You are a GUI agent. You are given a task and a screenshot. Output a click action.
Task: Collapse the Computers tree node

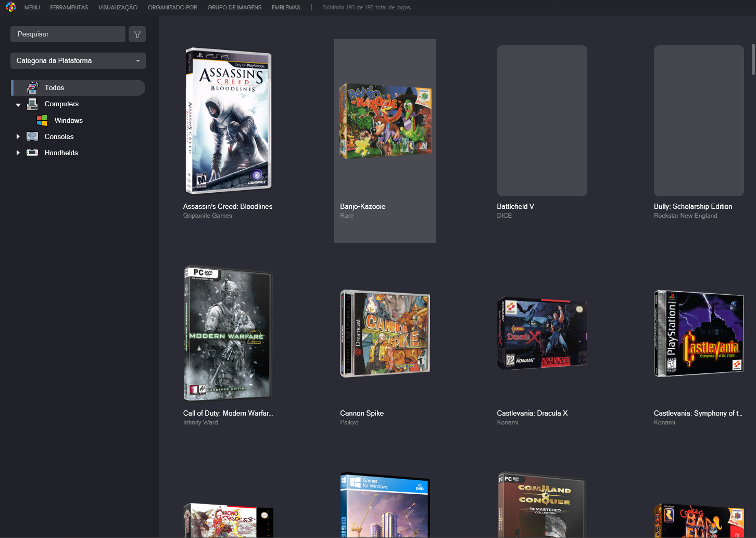18,105
